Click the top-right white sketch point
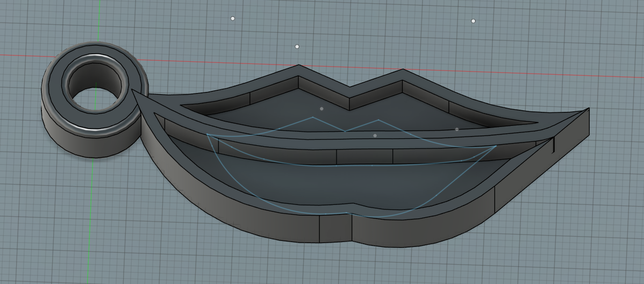 [473, 21]
